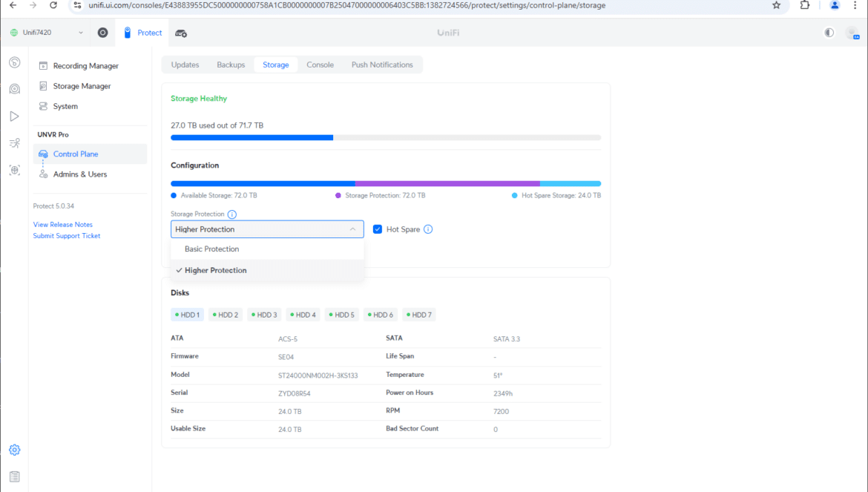Click the View Release Notes link
Image resolution: width=868 pixels, height=492 pixels.
coord(62,225)
